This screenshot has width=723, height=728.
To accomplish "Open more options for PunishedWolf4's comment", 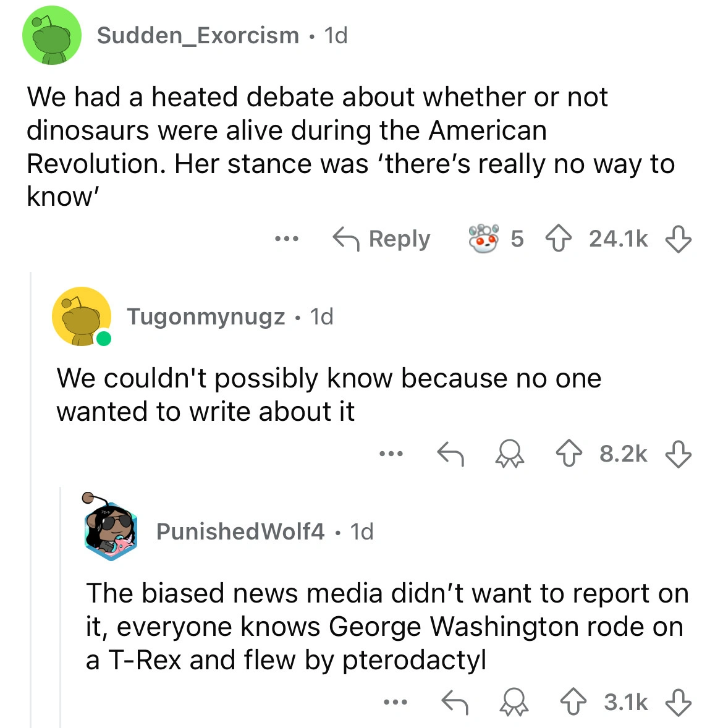I will (x=395, y=702).
